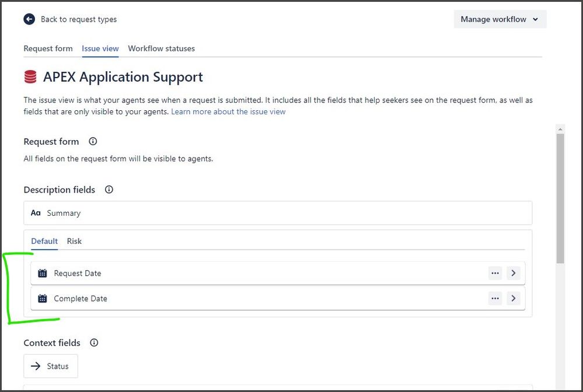Select the Risk tab
This screenshot has height=392, width=583.
[74, 241]
